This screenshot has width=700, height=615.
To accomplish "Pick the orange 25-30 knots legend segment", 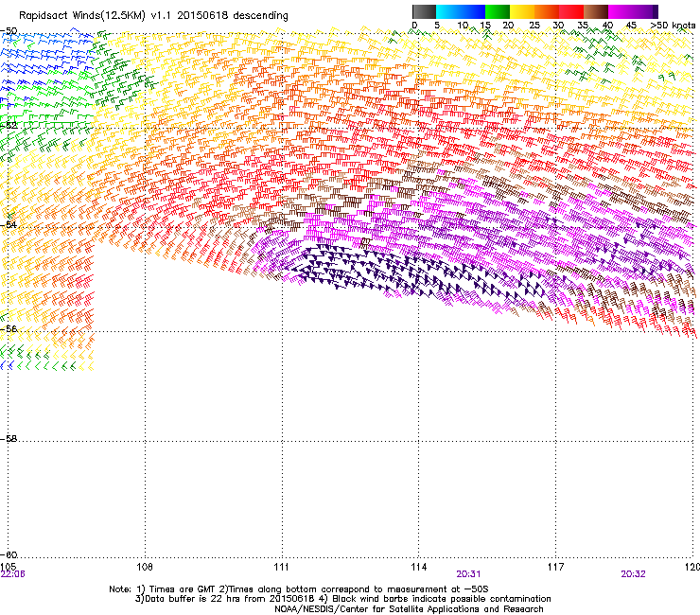I will click(547, 11).
